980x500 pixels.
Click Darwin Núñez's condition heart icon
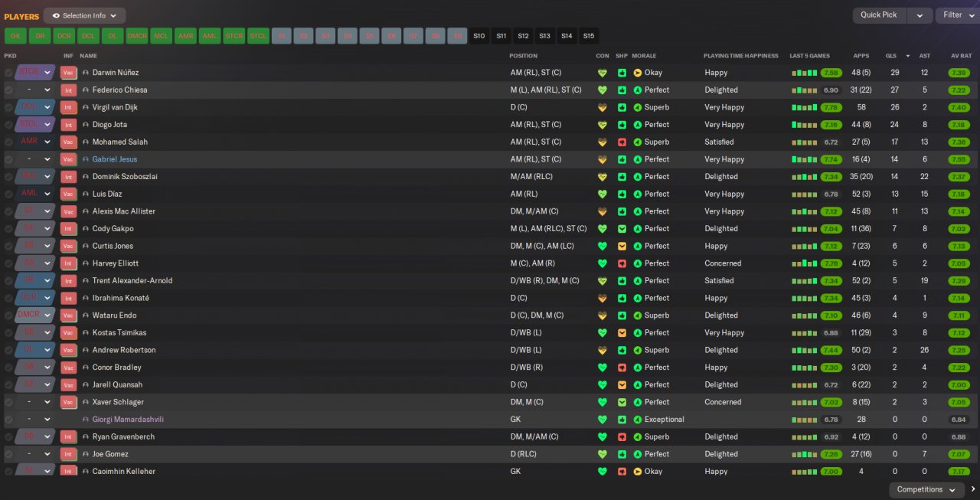(x=603, y=73)
